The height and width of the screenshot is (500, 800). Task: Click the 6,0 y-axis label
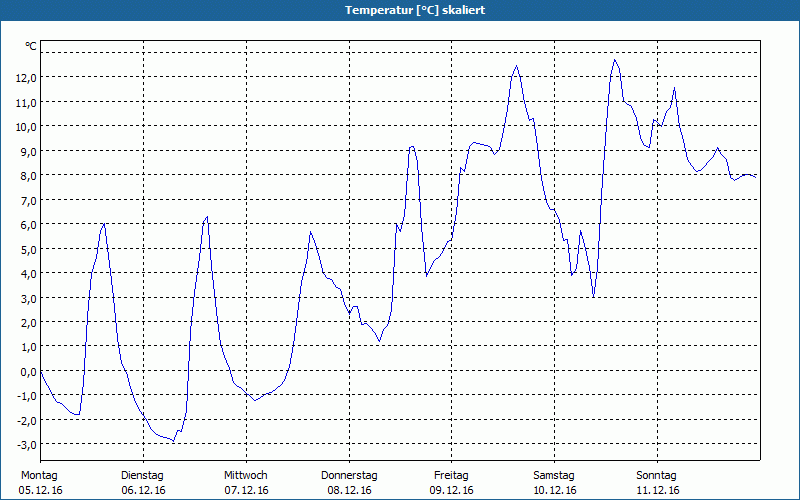coord(29,224)
